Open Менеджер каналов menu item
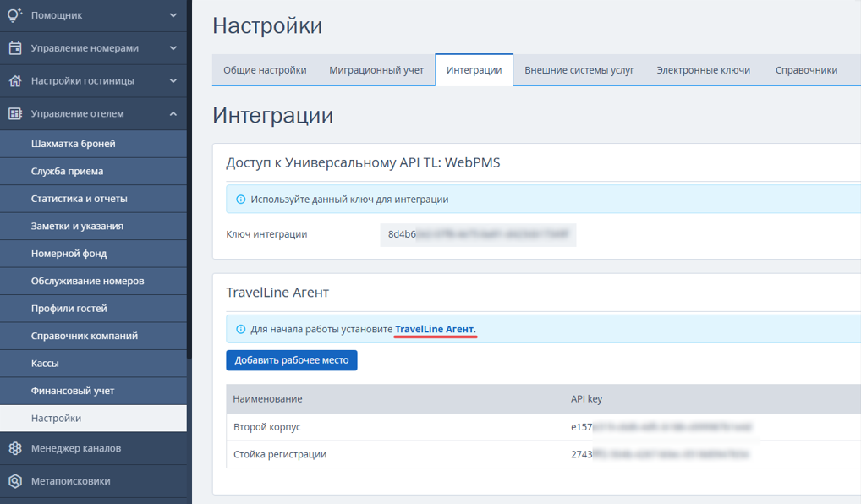 [x=93, y=448]
